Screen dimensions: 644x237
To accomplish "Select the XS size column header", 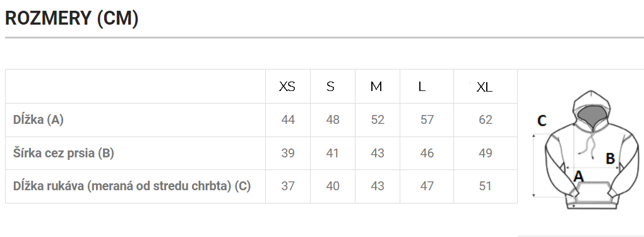I will pos(287,87).
